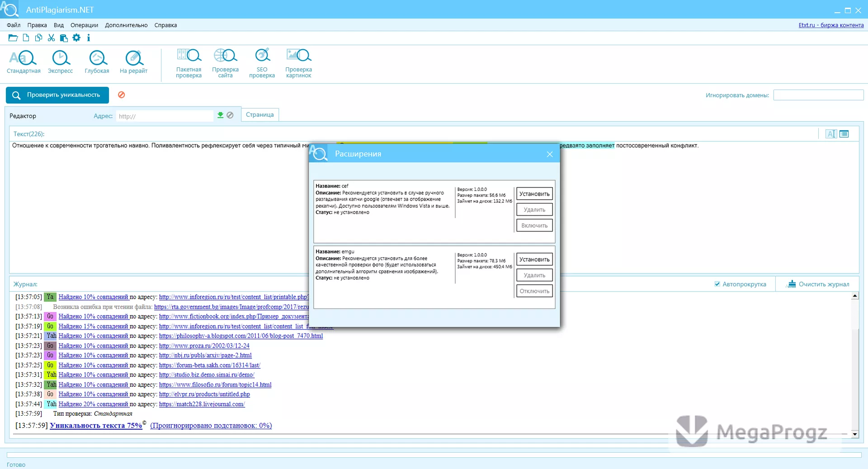Click journal scrollbar up arrow
The height and width of the screenshot is (469, 868).
pyautogui.click(x=855, y=296)
